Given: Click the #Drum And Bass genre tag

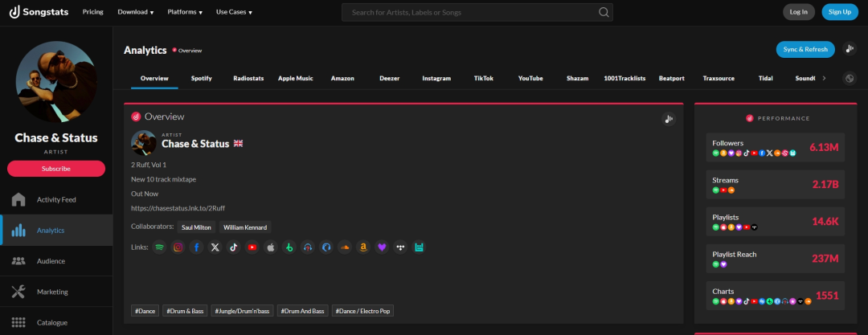Looking at the screenshot, I should click(303, 311).
